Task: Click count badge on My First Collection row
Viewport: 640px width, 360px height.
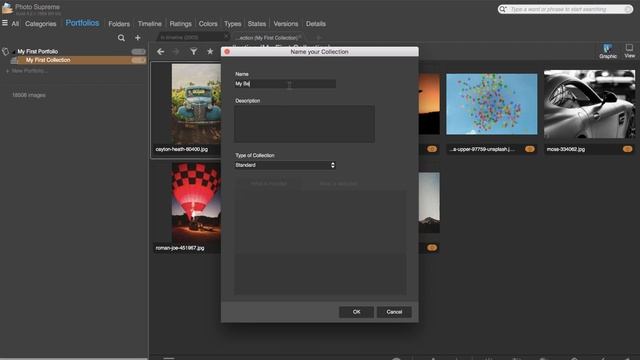Action: [x=138, y=60]
